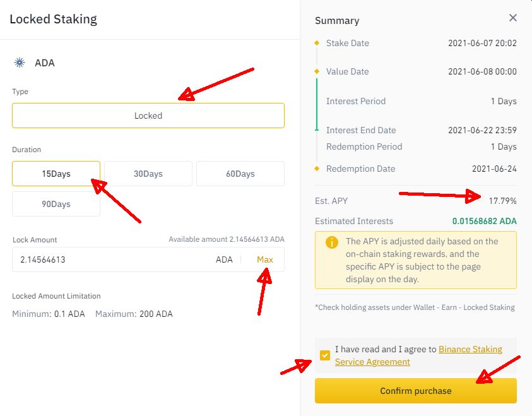532x416 pixels.
Task: Click the Summary heading
Action: [x=337, y=21]
